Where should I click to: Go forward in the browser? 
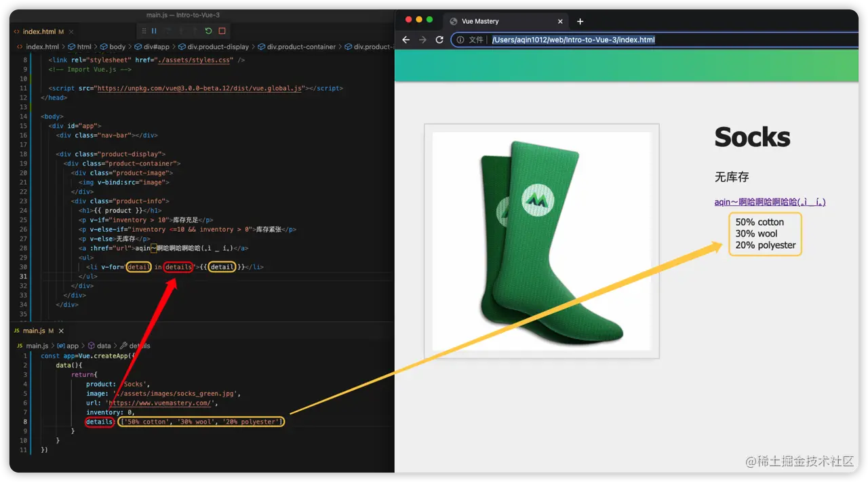422,40
